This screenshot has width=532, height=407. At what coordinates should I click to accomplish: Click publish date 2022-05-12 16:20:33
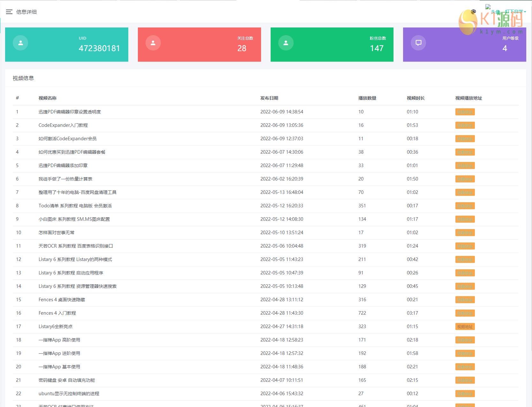[x=282, y=206]
